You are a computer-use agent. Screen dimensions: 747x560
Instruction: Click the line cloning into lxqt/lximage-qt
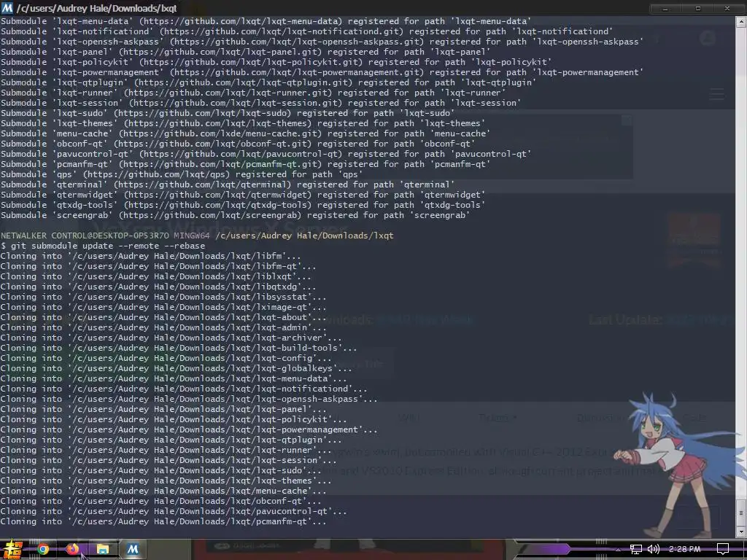coord(163,307)
